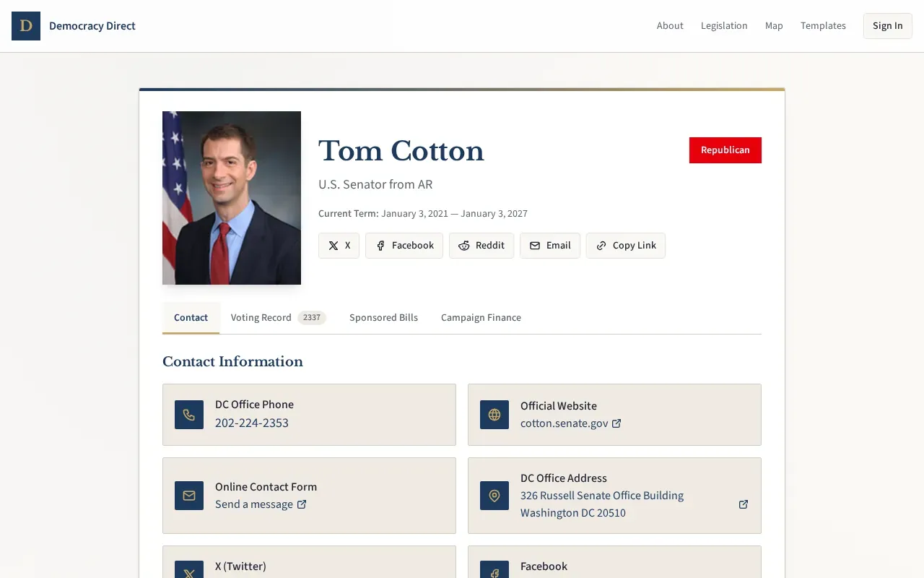Switch to the Voting Record tab

(261, 317)
